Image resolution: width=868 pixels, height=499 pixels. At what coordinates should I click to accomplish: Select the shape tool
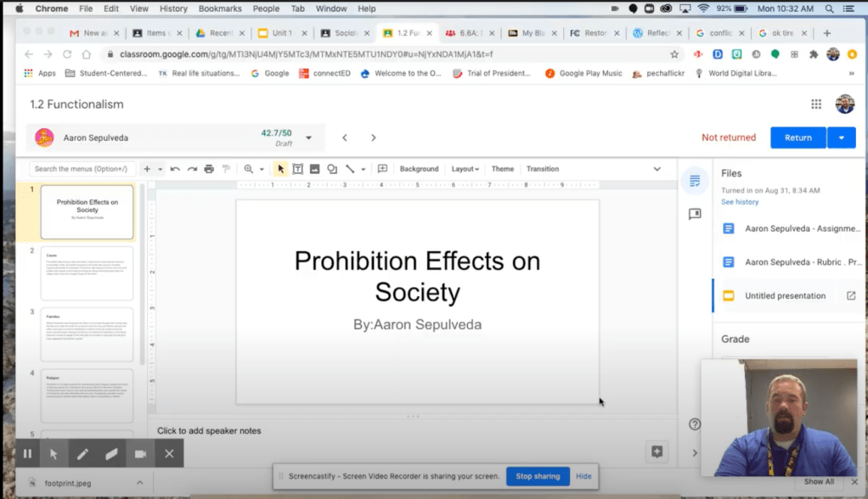click(x=332, y=169)
